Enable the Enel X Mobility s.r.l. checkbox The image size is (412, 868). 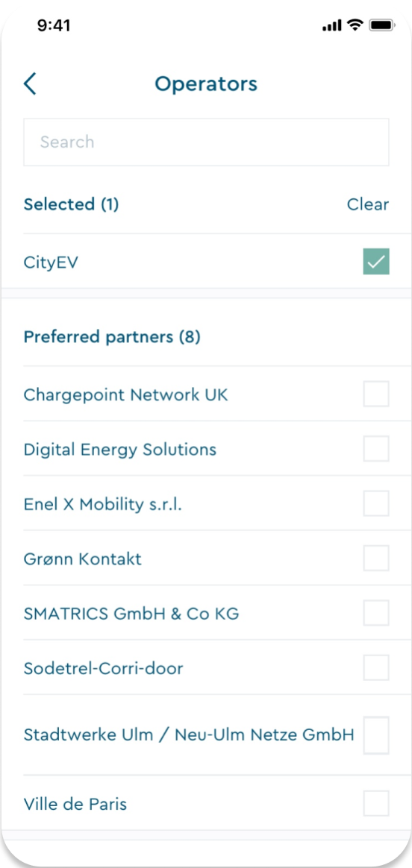376,503
